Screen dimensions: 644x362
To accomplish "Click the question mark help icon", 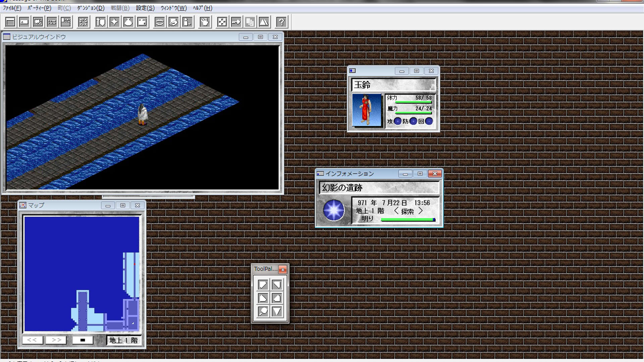I will point(281,22).
